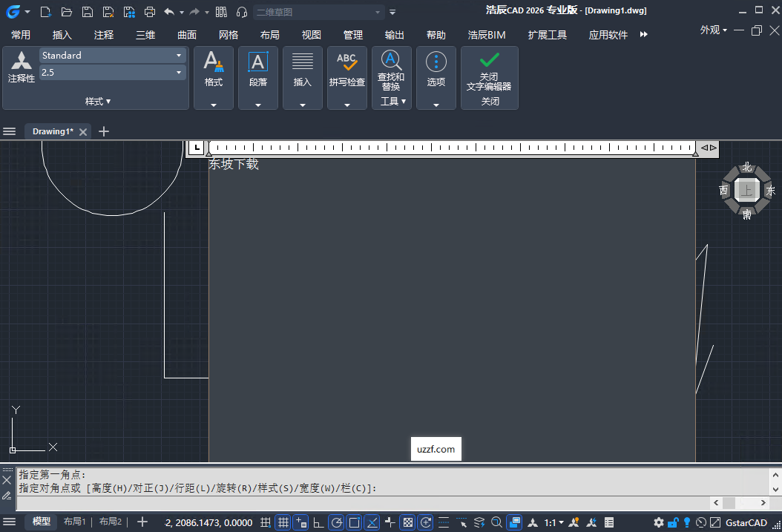Click the headset support icon

(242, 12)
